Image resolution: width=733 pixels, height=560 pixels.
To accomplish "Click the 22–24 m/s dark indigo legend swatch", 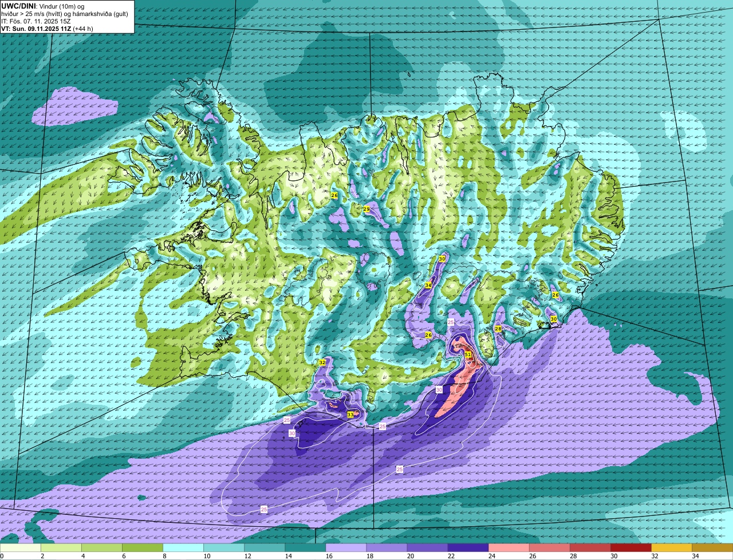I will [468, 548].
